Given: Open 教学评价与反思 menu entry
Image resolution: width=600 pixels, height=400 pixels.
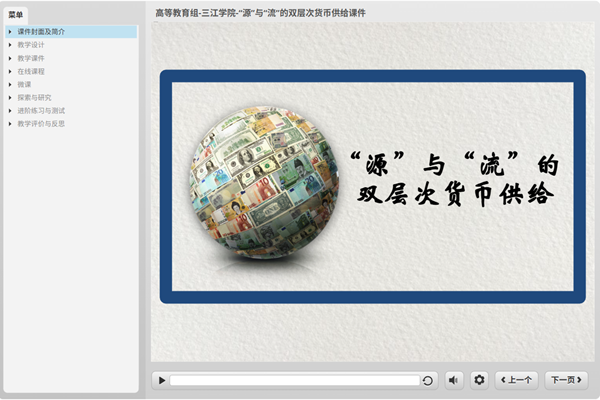Looking at the screenshot, I should (x=41, y=123).
